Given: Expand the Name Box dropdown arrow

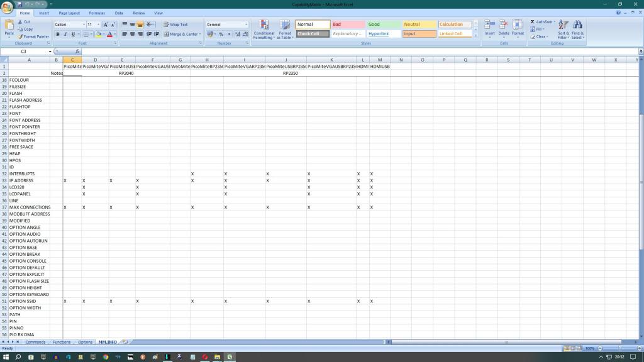Looking at the screenshot, I should [x=50, y=52].
